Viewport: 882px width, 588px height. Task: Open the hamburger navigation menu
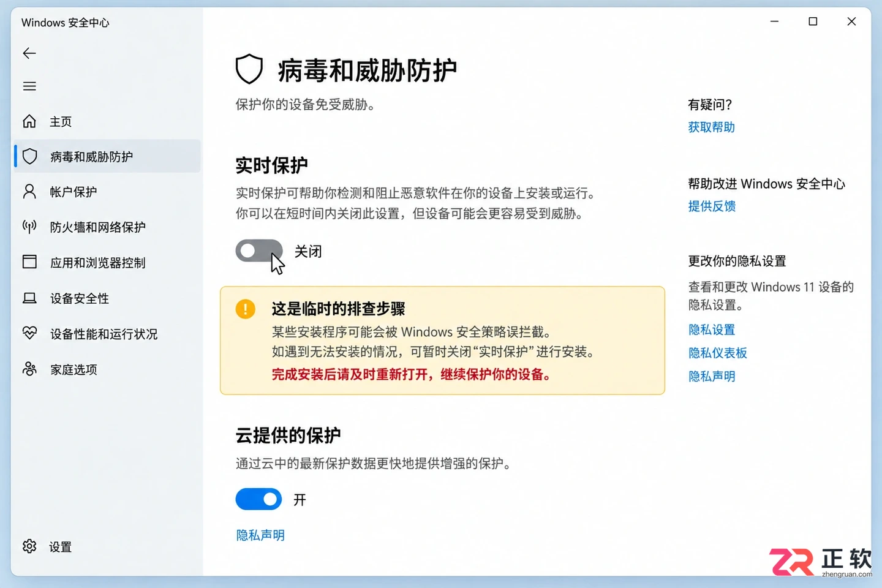tap(29, 86)
